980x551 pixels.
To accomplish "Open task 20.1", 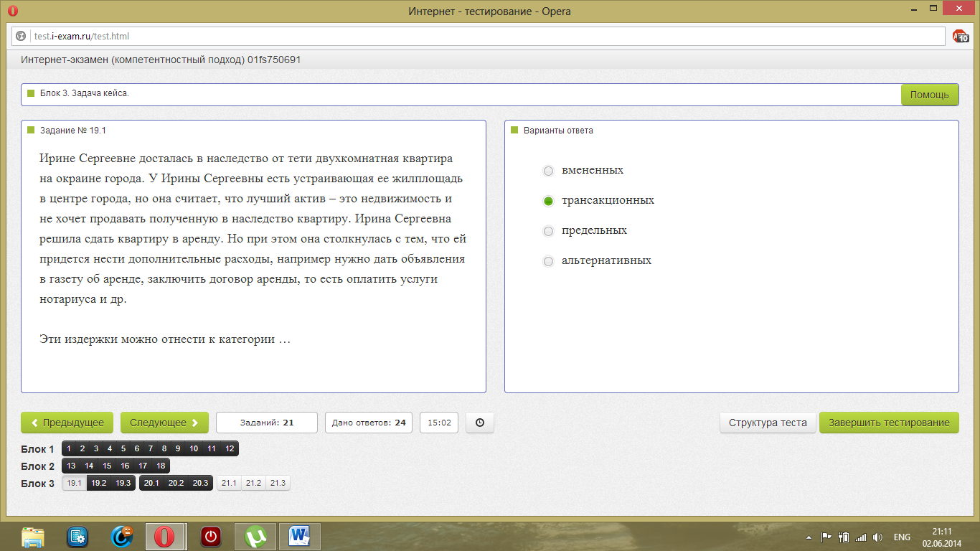I will 151,483.
